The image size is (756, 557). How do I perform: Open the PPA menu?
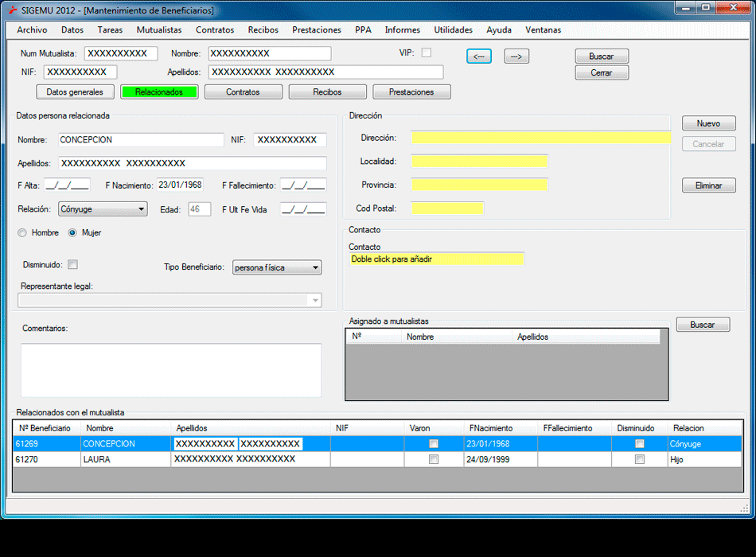click(363, 30)
